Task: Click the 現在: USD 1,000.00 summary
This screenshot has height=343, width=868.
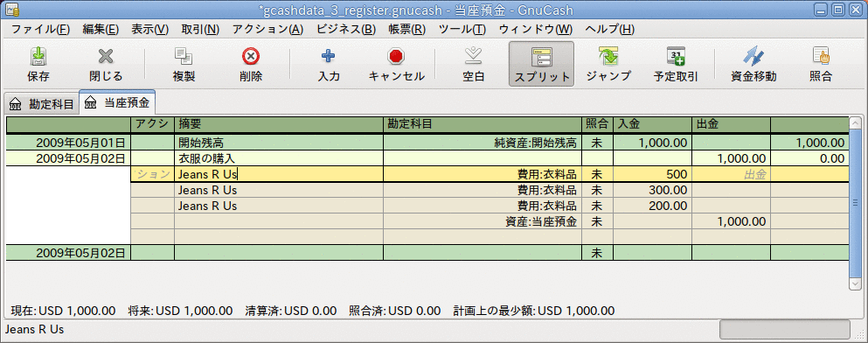Action: coord(63,311)
